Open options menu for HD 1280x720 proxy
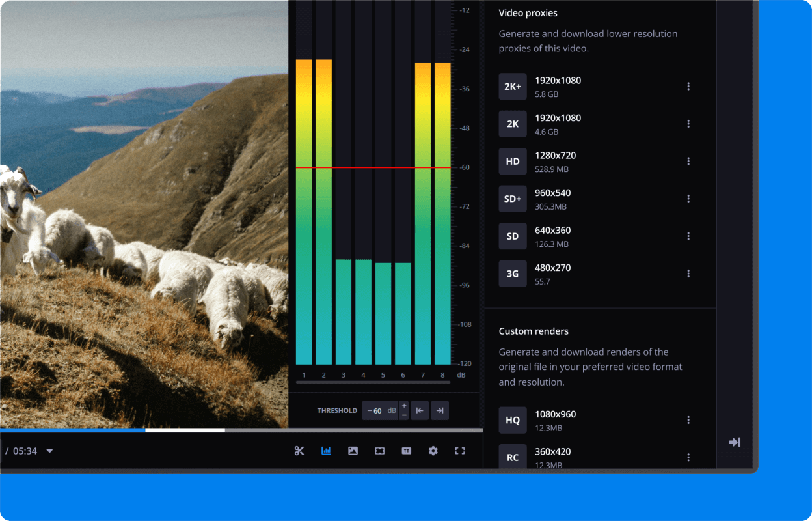Image resolution: width=812 pixels, height=521 pixels. pos(688,162)
